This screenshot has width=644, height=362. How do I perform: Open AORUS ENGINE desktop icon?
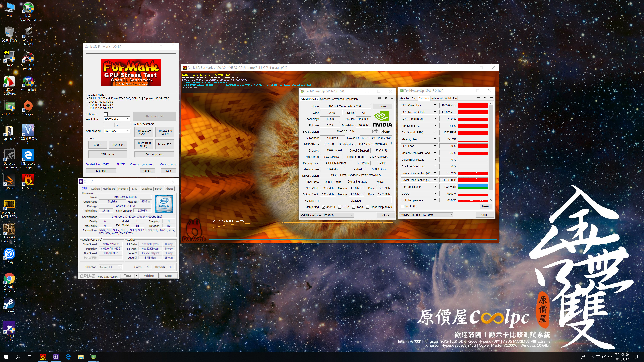28,36
